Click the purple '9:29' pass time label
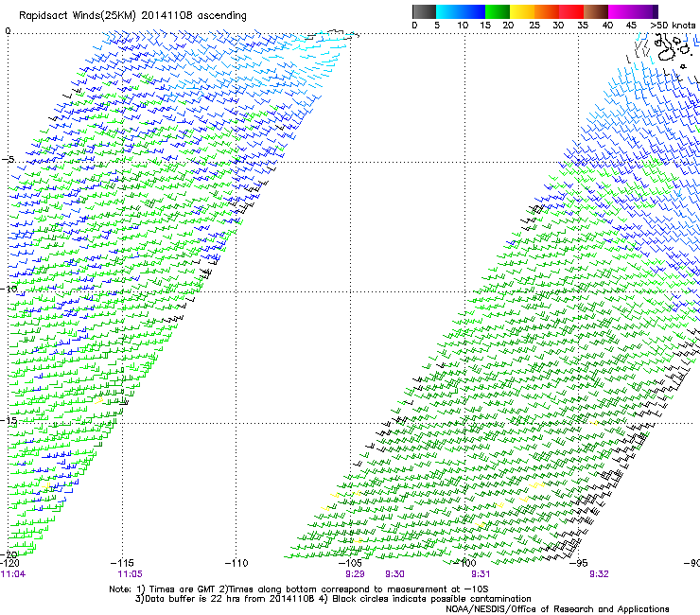700x615 pixels. tap(355, 574)
